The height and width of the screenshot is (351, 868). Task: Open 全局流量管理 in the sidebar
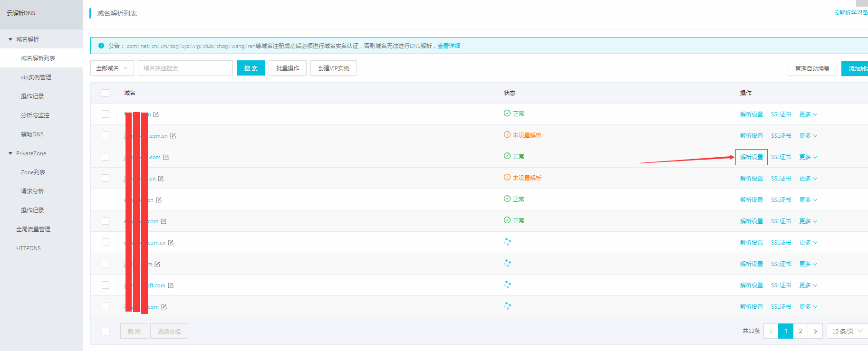click(x=33, y=229)
